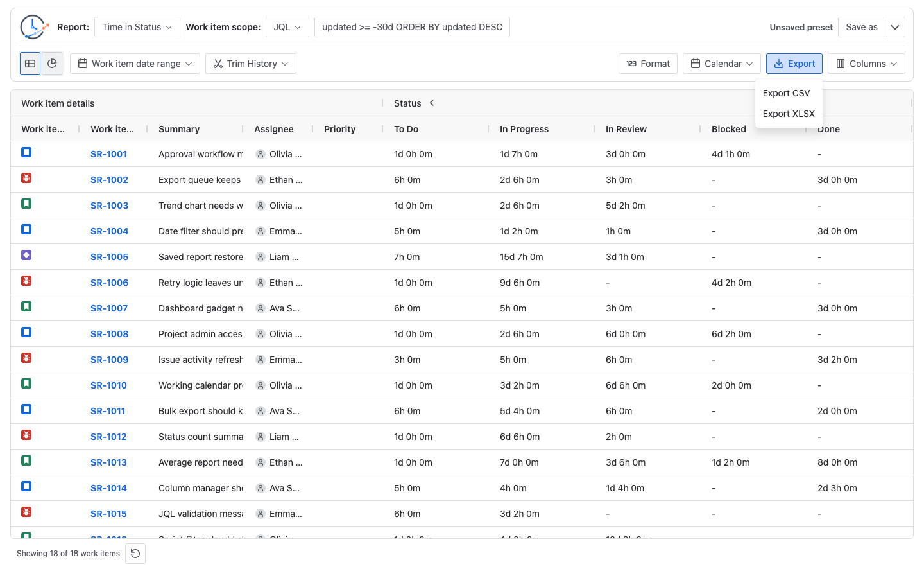The image size is (924, 578).
Task: Click the Save as button
Action: (x=862, y=27)
